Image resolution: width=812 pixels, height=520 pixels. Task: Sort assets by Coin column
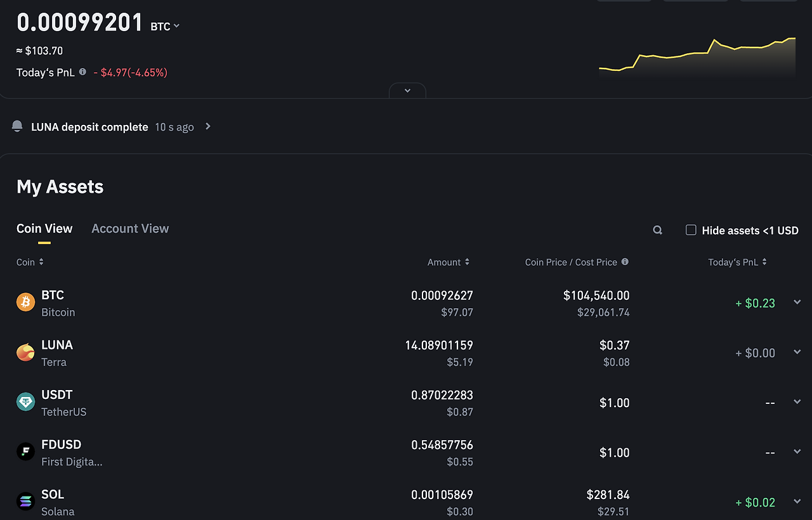30,262
